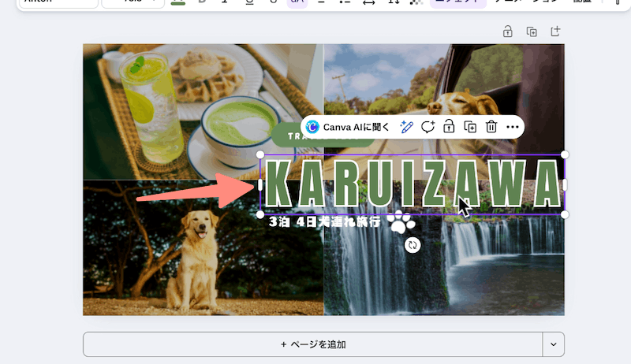Click the bottom-right corner handle of text box

(565, 214)
